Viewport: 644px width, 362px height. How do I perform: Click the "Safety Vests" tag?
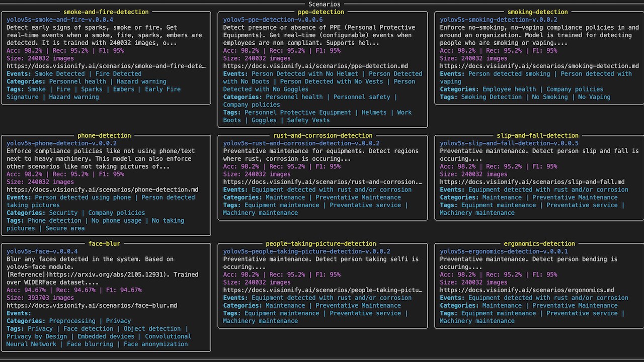(x=308, y=120)
